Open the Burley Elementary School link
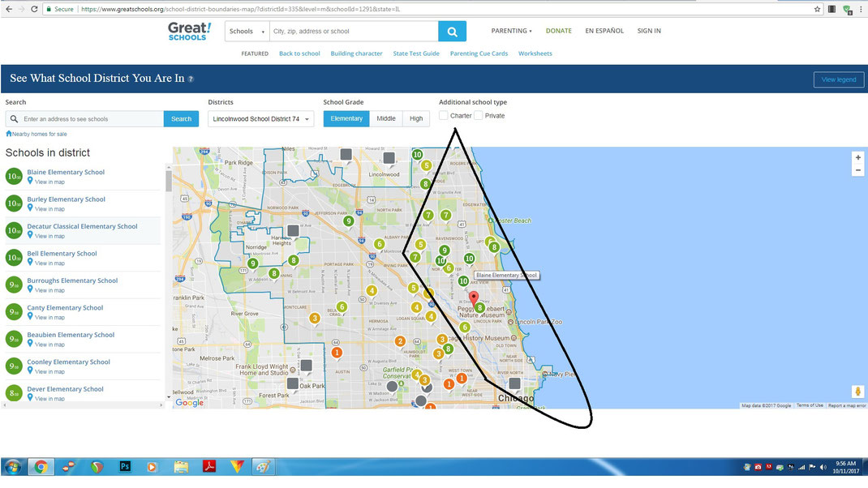 (x=66, y=199)
